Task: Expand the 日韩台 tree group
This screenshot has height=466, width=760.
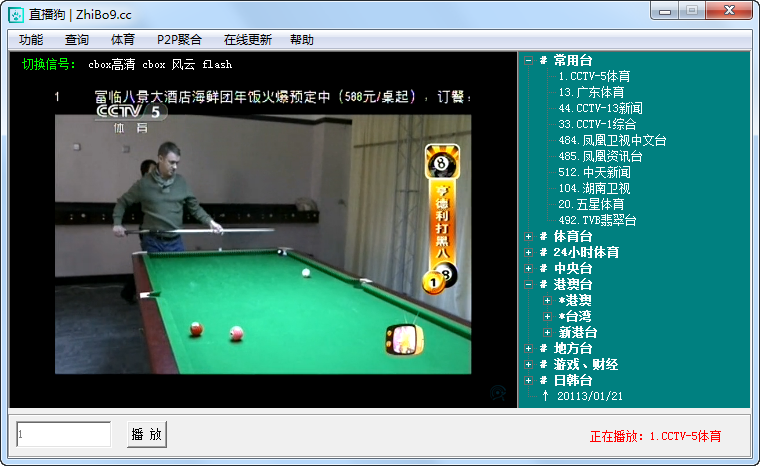Action: (x=528, y=381)
